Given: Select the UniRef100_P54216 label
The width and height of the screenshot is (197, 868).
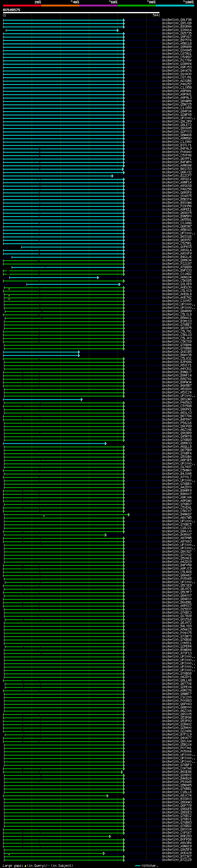Looking at the screenshot, I should (x=176, y=423).
